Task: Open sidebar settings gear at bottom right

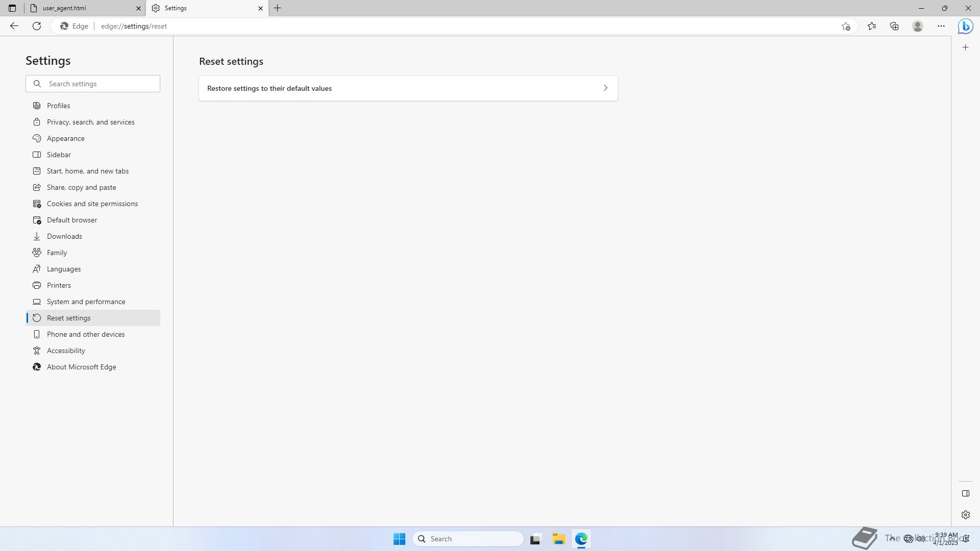Action: [965, 515]
